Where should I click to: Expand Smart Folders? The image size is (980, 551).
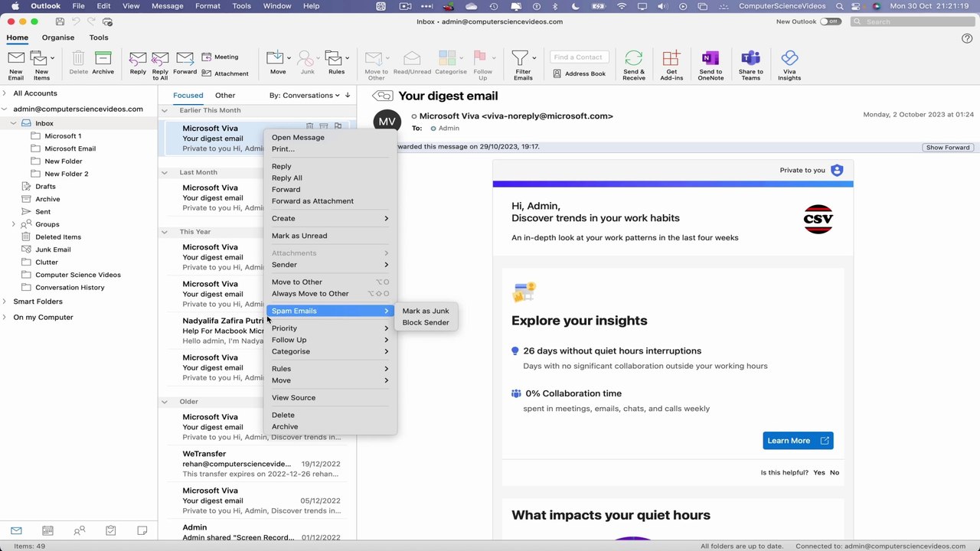coord(5,302)
